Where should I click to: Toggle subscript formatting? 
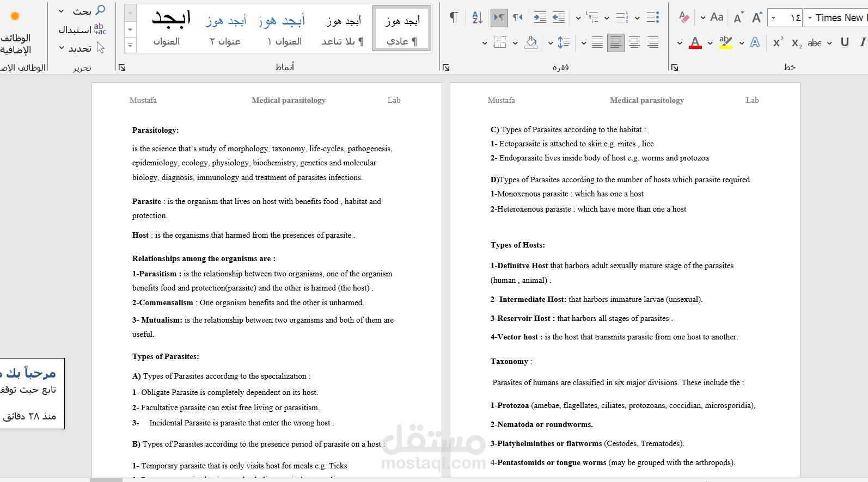pyautogui.click(x=797, y=43)
